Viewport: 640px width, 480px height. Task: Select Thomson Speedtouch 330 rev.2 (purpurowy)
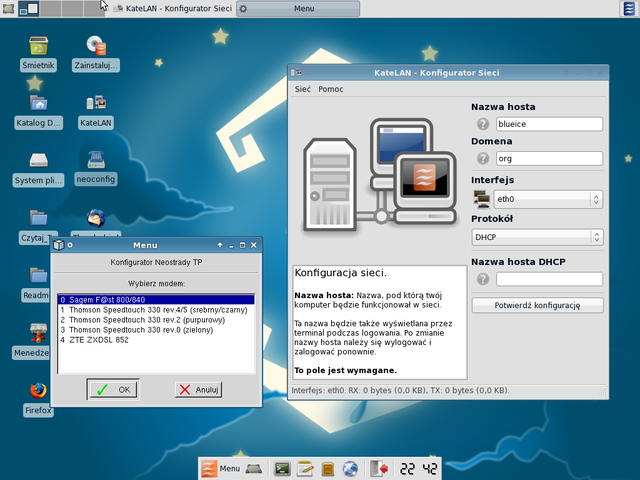[x=156, y=320]
